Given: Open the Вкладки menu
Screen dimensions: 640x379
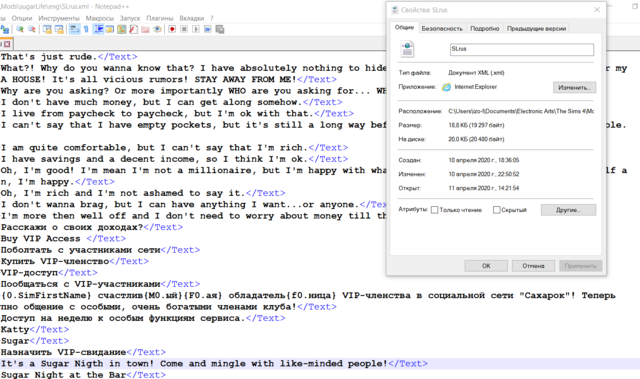Looking at the screenshot, I should [x=191, y=18].
